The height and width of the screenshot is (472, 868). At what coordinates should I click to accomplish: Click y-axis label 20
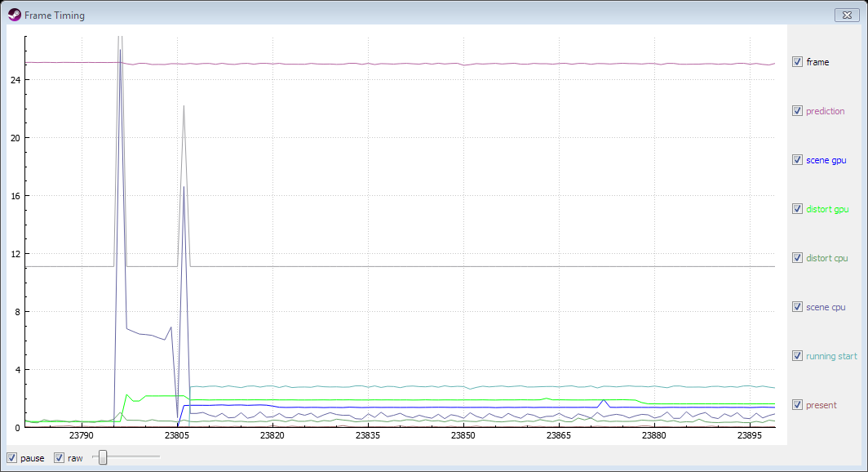point(15,138)
